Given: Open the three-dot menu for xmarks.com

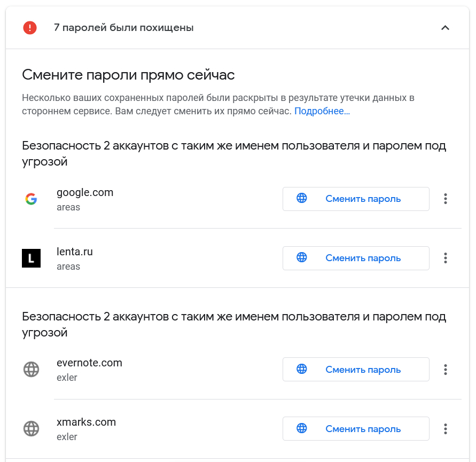Looking at the screenshot, I should [445, 429].
